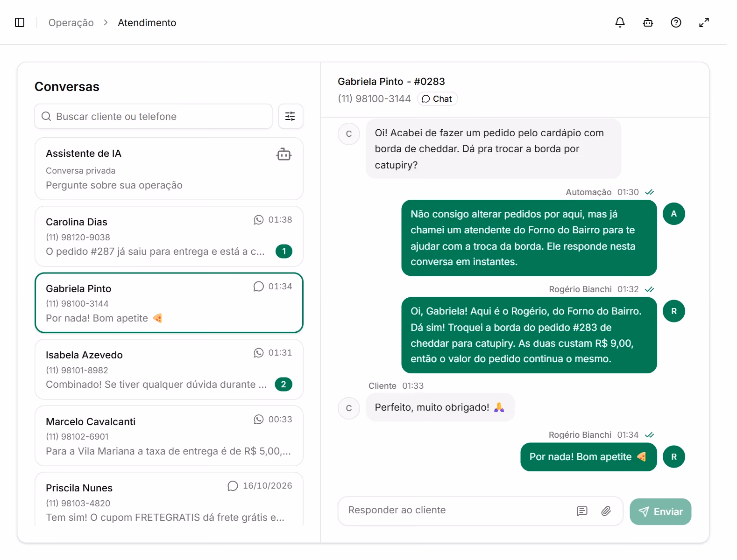Click the chat bubble icon on Gabriela Pinto
Image resolution: width=737 pixels, height=560 pixels.
click(x=259, y=287)
